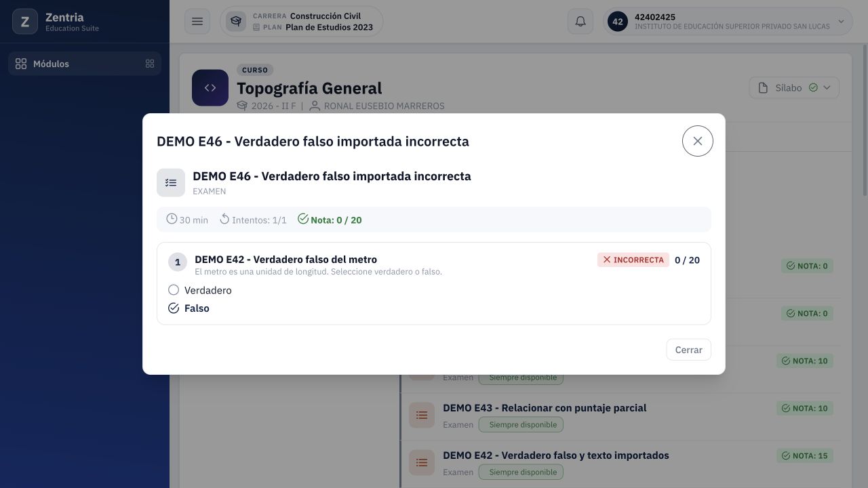Click the retry icon beside Intentos: 1/1
868x488 pixels.
[224, 219]
